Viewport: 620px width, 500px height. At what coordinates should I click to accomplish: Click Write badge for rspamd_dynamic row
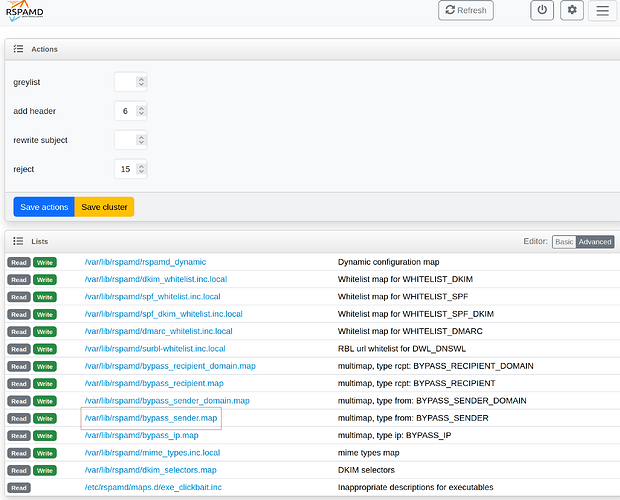pos(45,262)
